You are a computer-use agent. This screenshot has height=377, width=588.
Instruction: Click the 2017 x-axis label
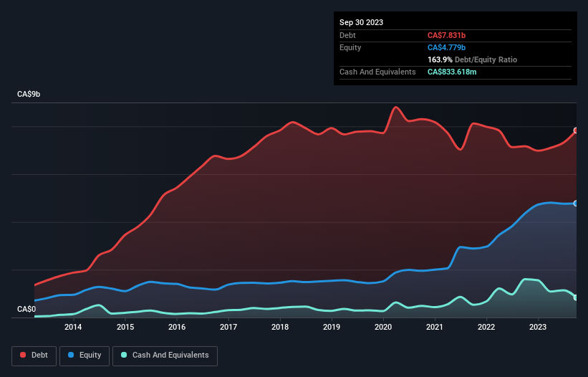coord(228,327)
